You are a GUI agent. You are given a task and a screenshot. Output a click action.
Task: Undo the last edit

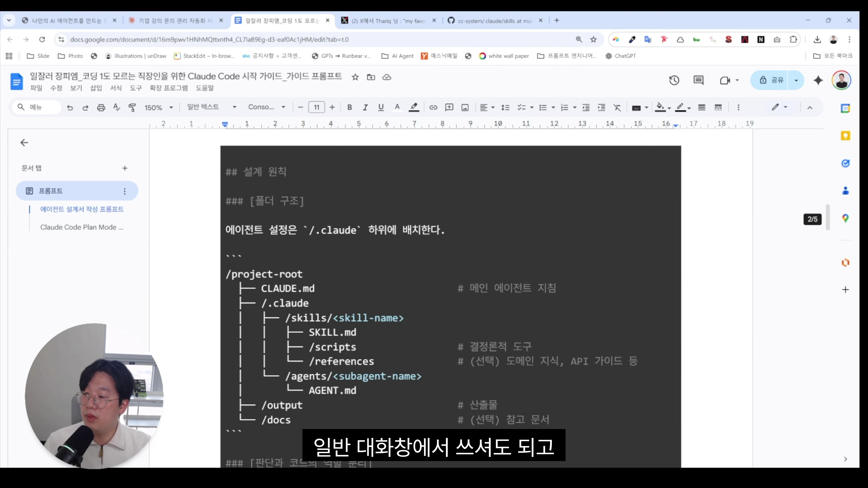click(x=70, y=108)
